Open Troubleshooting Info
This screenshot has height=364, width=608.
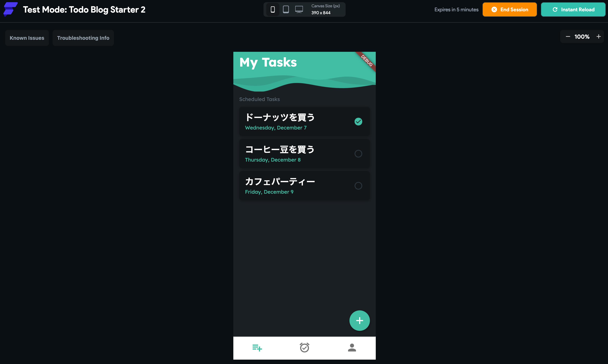pyautogui.click(x=83, y=38)
